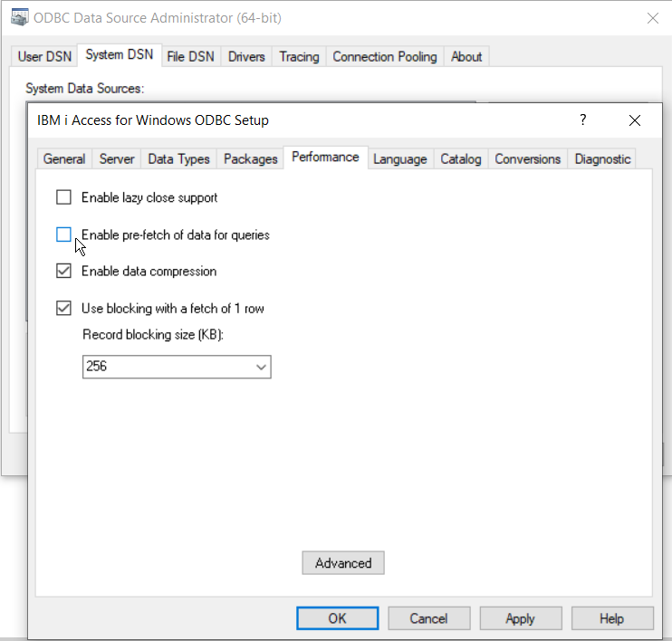The width and height of the screenshot is (672, 641).
Task: Select the Data Types tab
Action: (x=178, y=158)
